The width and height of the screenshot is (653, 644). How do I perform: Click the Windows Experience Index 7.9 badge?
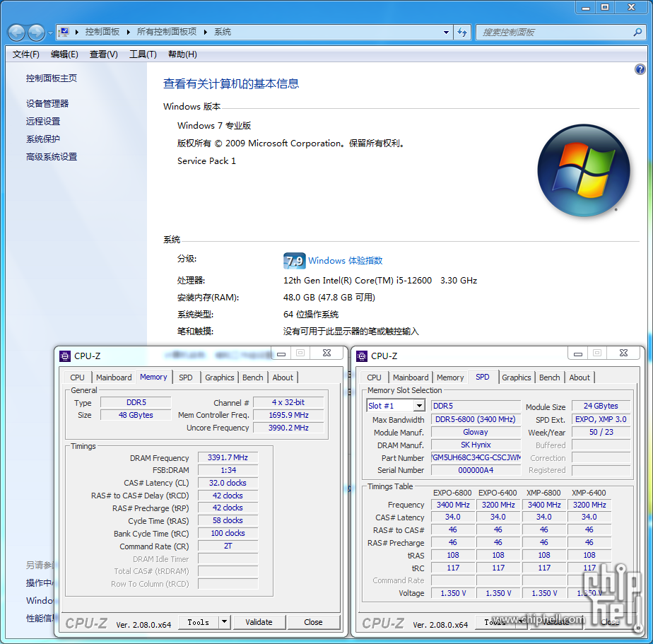point(295,261)
